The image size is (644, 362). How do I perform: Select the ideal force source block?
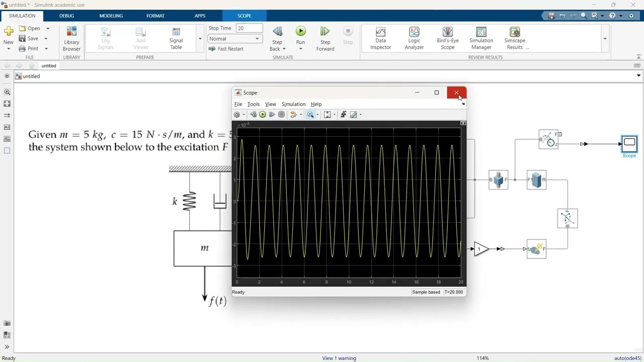click(536, 249)
